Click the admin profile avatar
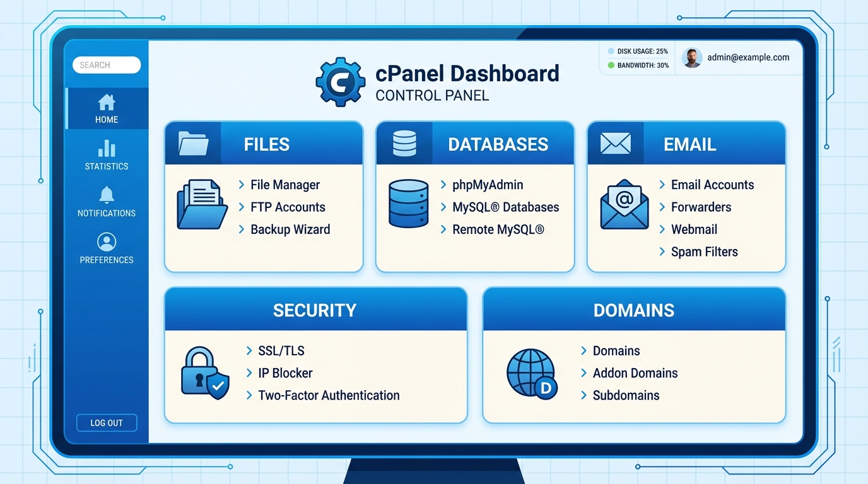Image resolution: width=868 pixels, height=484 pixels. pos(692,58)
